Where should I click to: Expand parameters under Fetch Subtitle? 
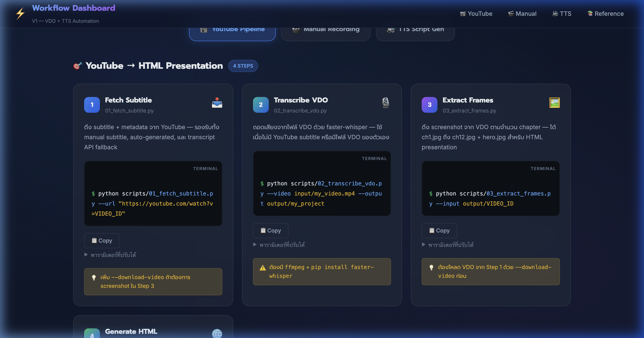pyautogui.click(x=110, y=255)
